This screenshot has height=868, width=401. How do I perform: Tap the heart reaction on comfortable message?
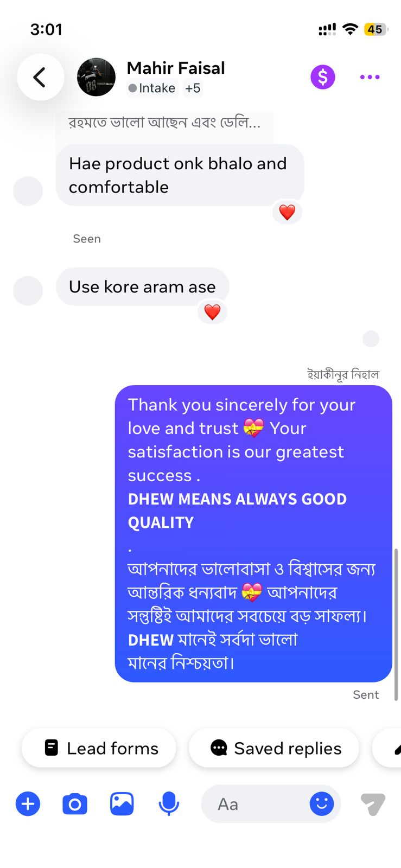coord(287,212)
